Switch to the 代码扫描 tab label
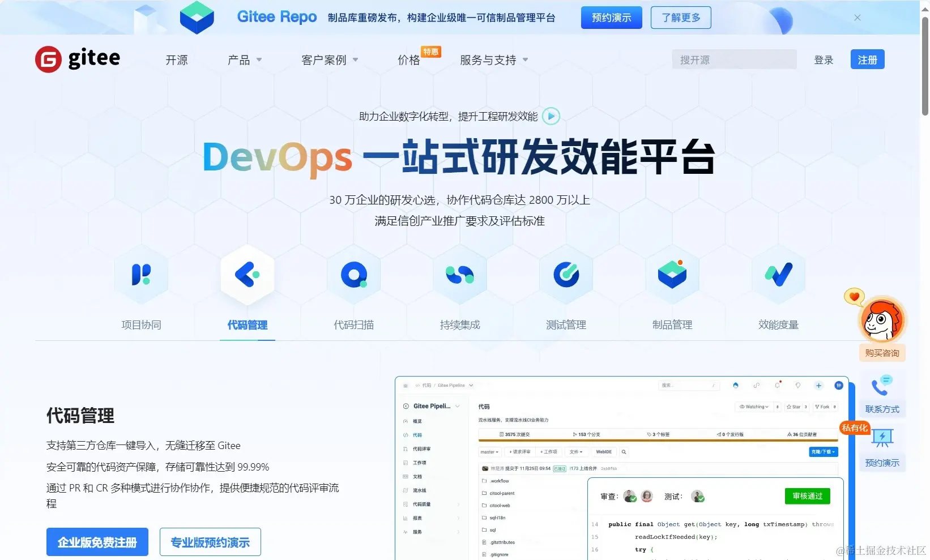Viewport: 930px width, 560px height. [354, 325]
